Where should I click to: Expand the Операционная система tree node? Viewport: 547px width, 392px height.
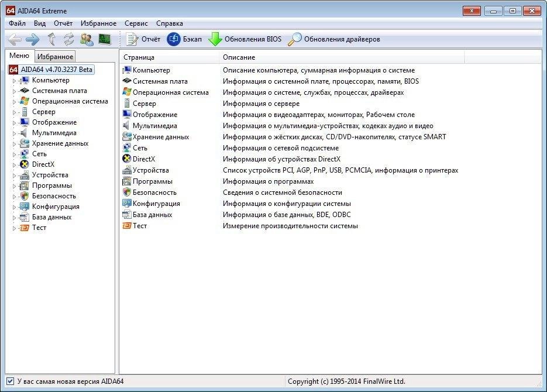click(x=14, y=102)
